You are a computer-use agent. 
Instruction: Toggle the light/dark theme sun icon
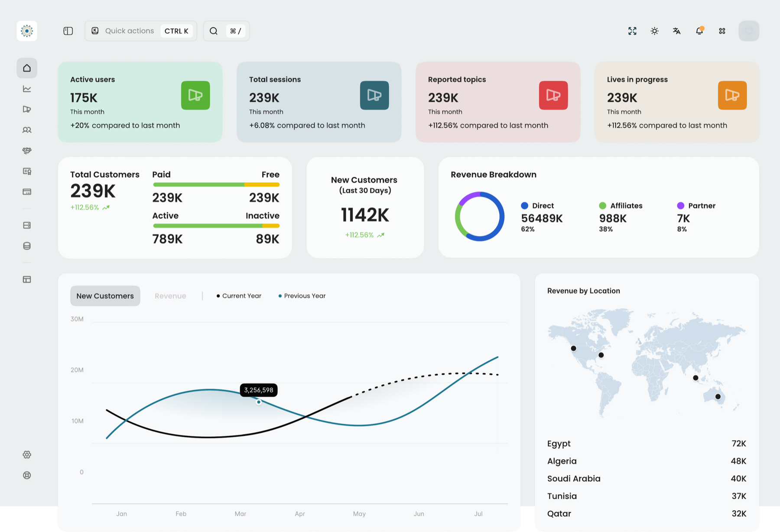654,31
